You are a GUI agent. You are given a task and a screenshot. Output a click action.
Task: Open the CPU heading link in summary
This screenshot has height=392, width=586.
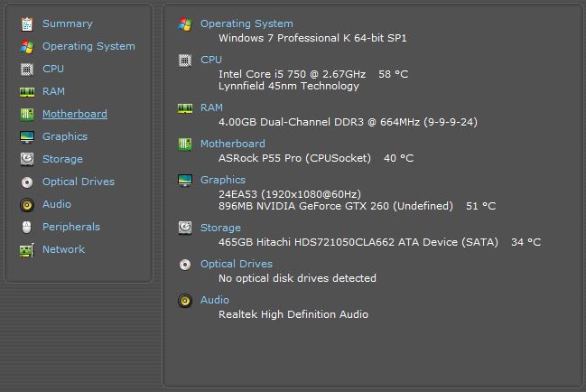pyautogui.click(x=210, y=60)
